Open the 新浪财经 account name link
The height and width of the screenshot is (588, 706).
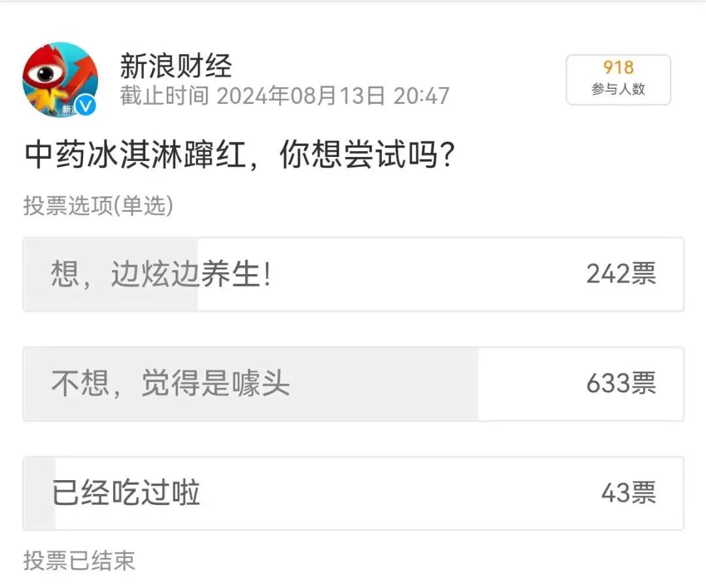pos(176,66)
